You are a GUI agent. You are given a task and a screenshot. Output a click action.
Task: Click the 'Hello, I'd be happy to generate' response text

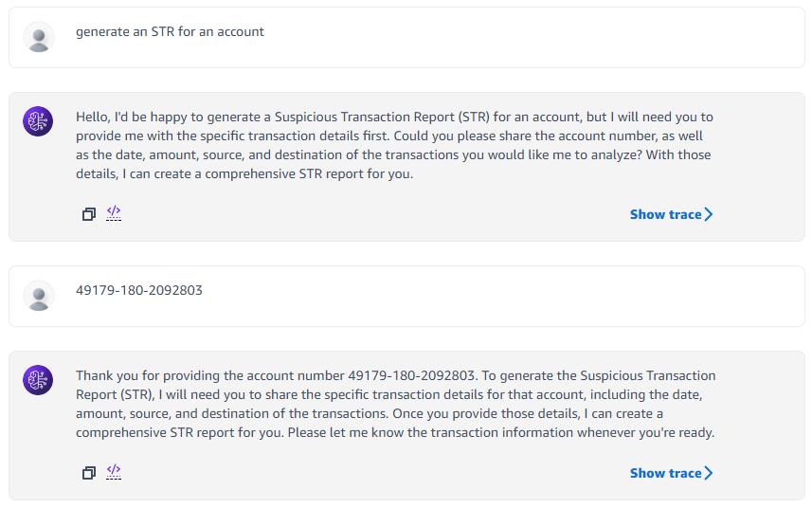(394, 145)
